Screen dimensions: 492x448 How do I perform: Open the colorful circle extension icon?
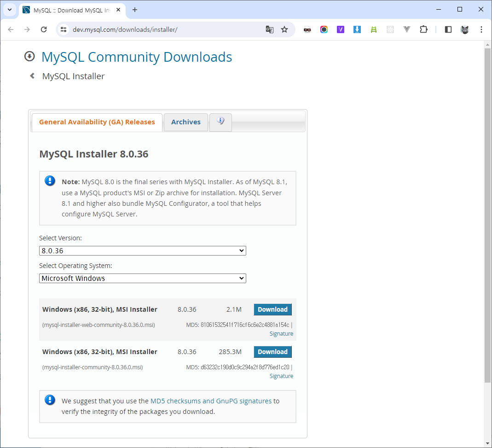(324, 29)
